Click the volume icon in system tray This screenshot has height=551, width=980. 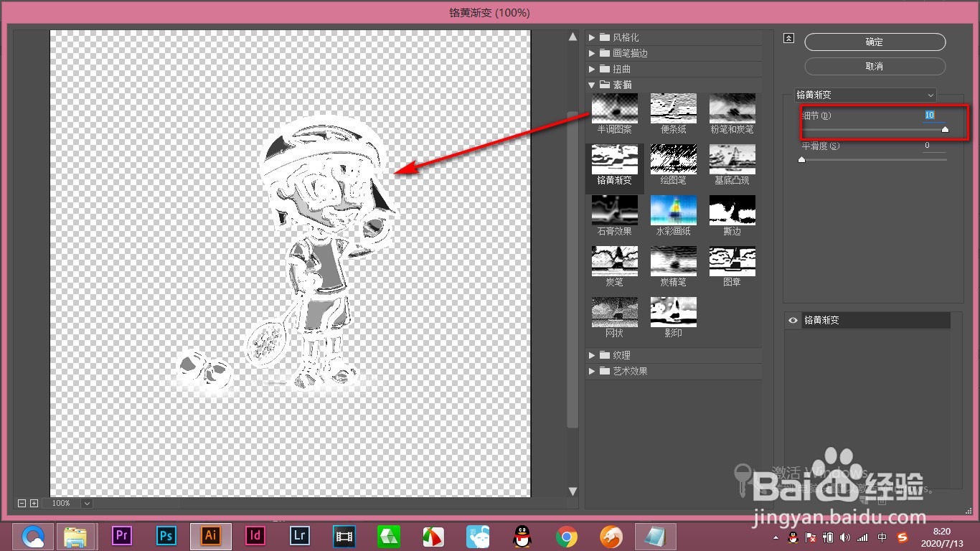(x=844, y=537)
